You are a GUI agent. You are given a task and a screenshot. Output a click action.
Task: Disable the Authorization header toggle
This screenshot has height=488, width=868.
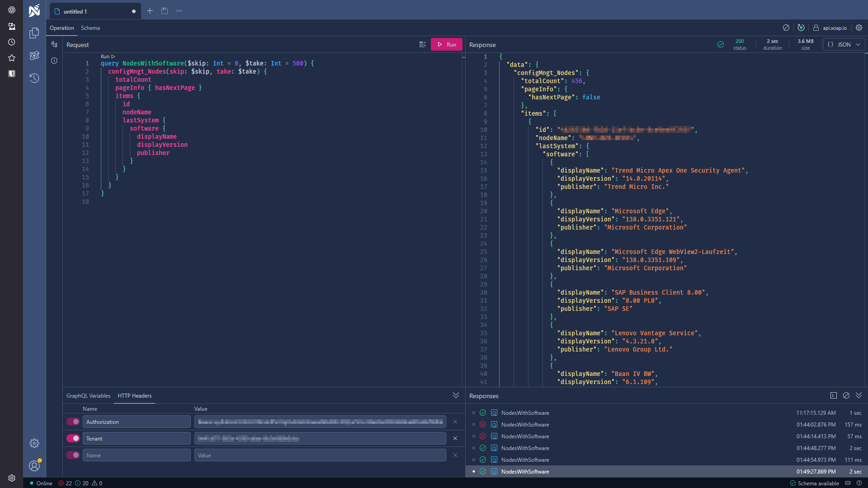coord(73,422)
